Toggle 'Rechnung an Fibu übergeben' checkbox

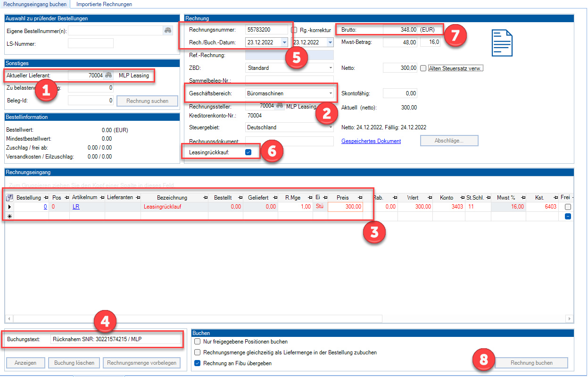coord(198,363)
